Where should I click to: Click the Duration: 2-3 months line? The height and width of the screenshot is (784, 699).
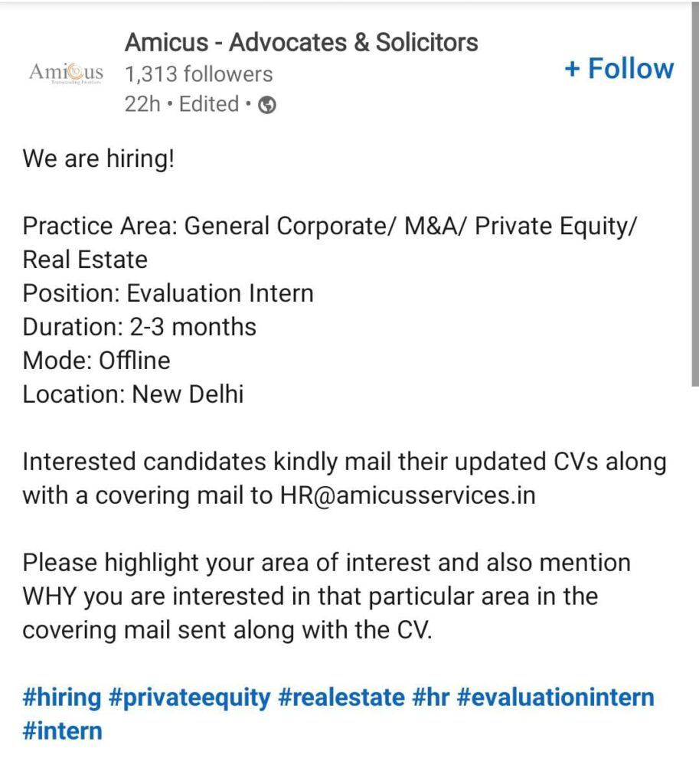139,326
